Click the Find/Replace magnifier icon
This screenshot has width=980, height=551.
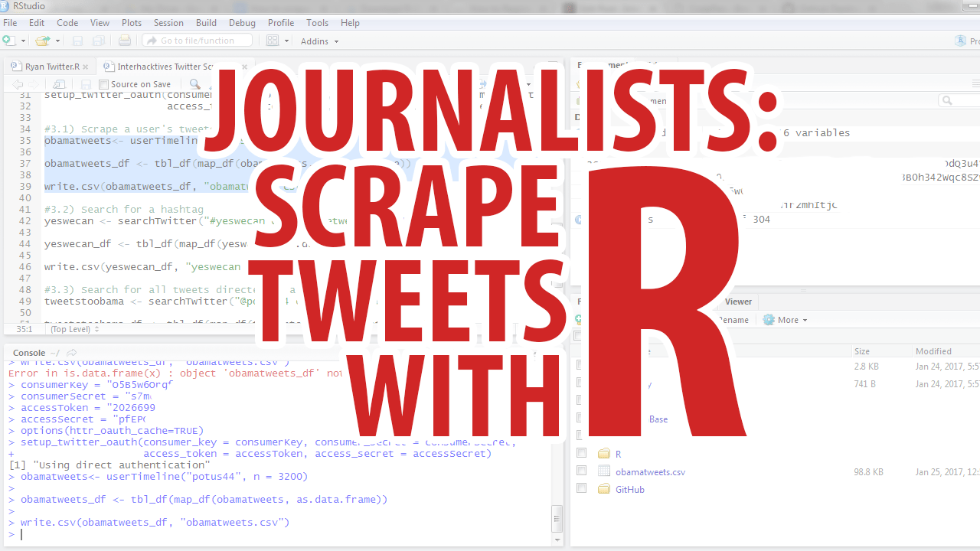tap(194, 84)
